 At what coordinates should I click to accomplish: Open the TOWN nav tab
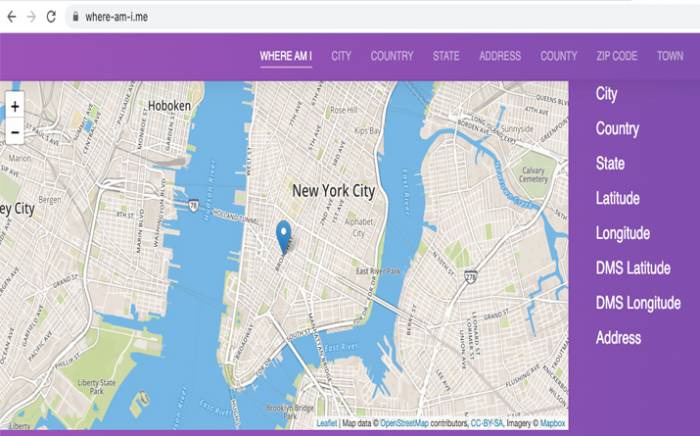[x=670, y=56]
